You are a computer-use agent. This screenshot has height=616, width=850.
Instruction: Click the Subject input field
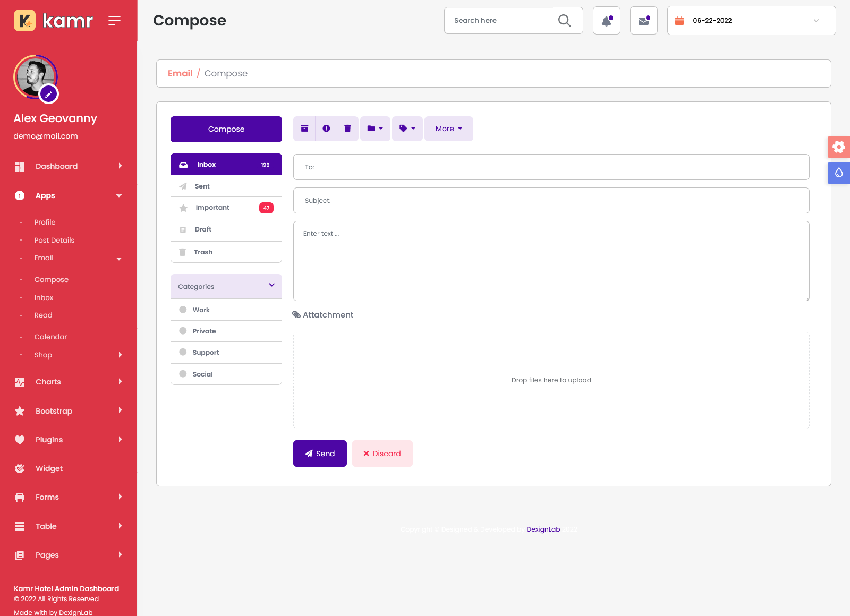tap(551, 201)
